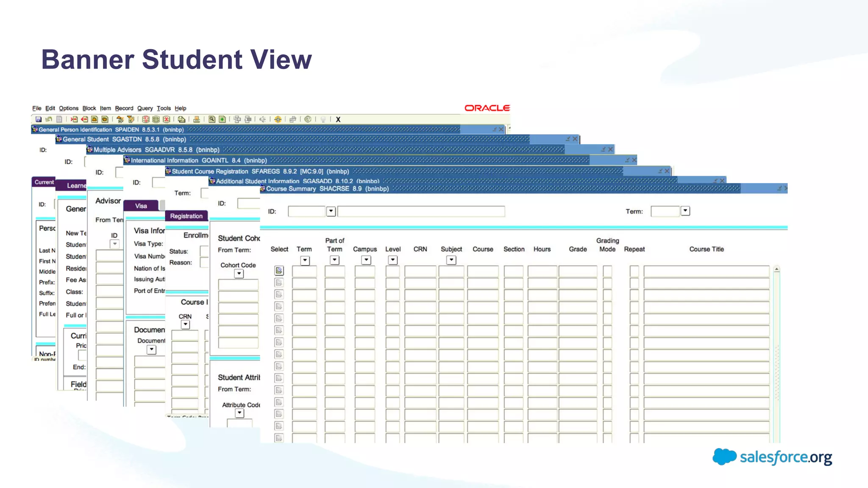Open the Campus column dropdown arrow
868x488 pixels.
point(366,260)
